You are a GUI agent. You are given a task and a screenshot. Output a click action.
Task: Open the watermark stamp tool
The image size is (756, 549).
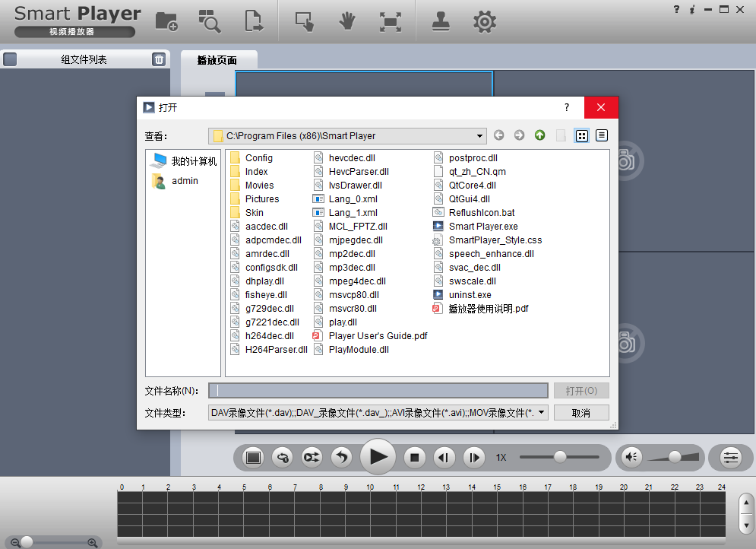441,21
